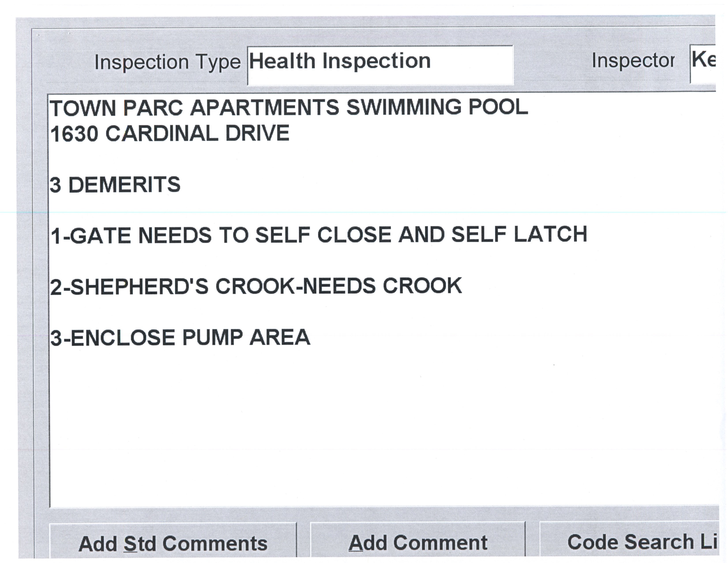Viewport: 728px width, 563px height.
Task: Click the Inspection Type field showing Health Inspection
Action: 380,65
